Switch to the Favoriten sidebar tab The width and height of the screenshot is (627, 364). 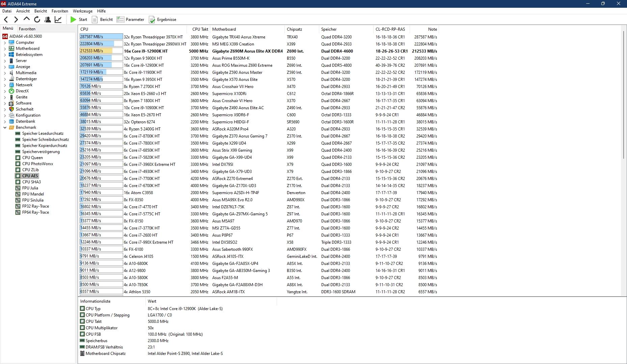tap(27, 29)
